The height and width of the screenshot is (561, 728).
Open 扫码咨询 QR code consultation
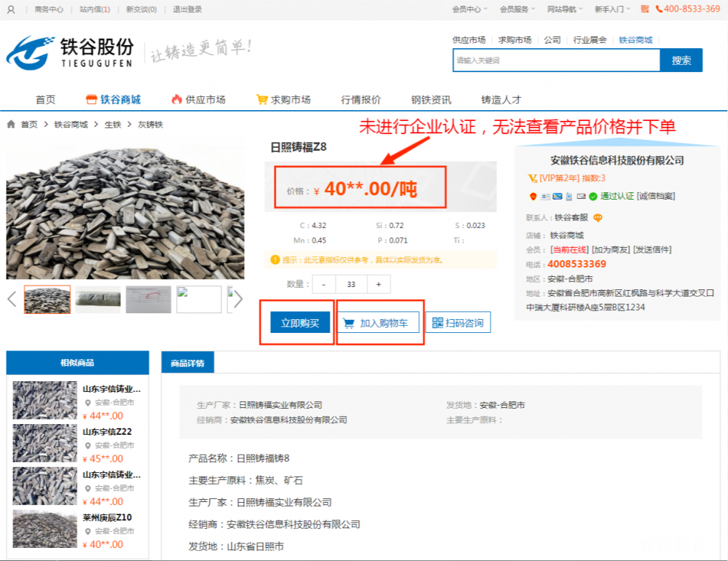(458, 323)
